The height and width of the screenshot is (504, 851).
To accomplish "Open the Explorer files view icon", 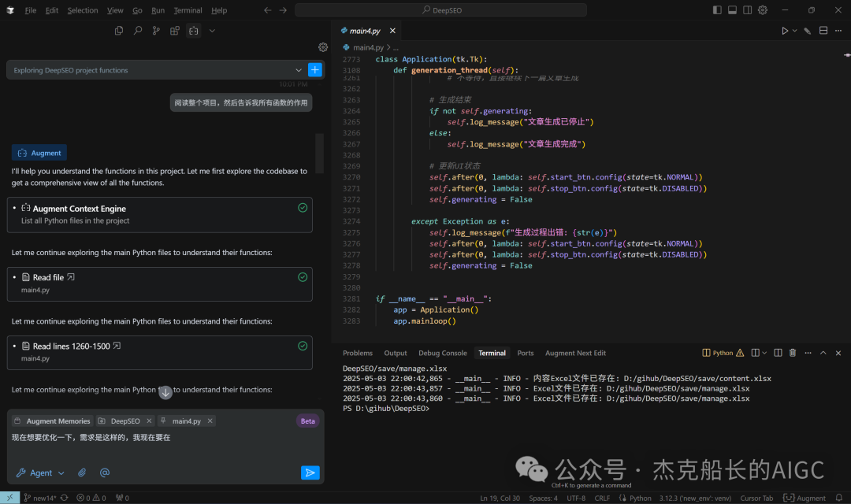I will [x=119, y=31].
